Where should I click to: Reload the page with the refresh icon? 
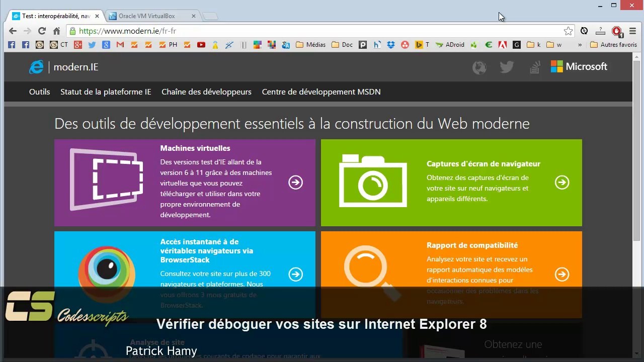click(42, 31)
